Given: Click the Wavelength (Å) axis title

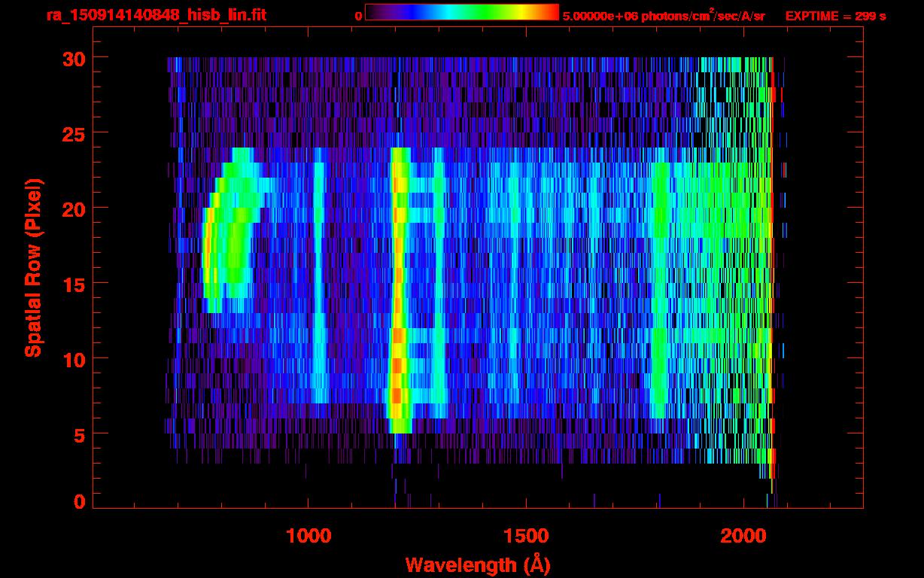Looking at the screenshot, I should 477,564.
